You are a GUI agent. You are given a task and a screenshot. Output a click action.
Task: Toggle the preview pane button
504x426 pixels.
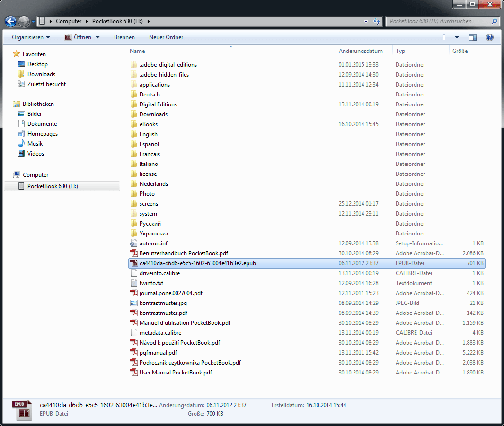(472, 37)
